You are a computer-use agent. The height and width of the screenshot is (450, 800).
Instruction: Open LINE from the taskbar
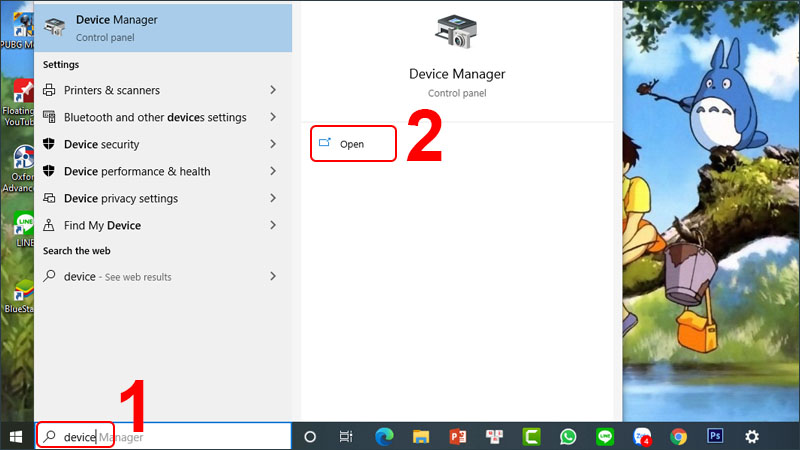click(605, 437)
